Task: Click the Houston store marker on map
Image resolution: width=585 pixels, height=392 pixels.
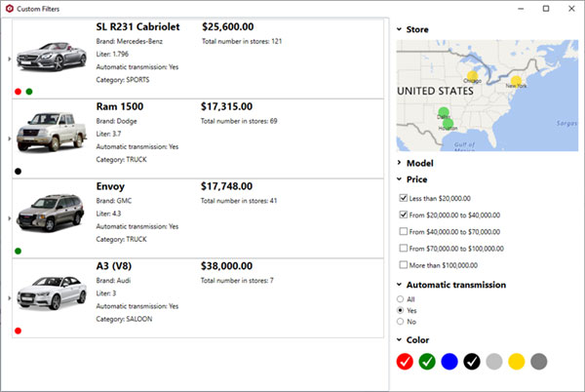Action: 448,123
